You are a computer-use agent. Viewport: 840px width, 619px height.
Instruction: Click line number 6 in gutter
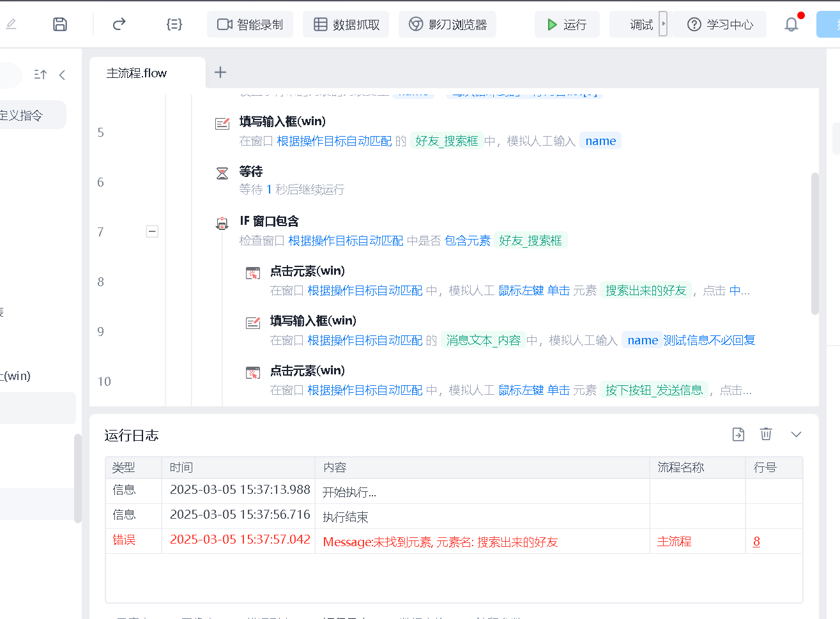pos(100,182)
